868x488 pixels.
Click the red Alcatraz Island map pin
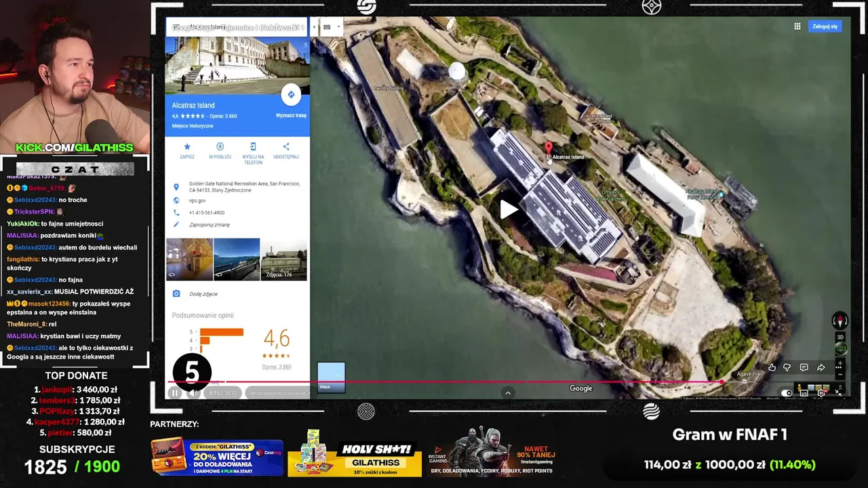click(x=549, y=150)
